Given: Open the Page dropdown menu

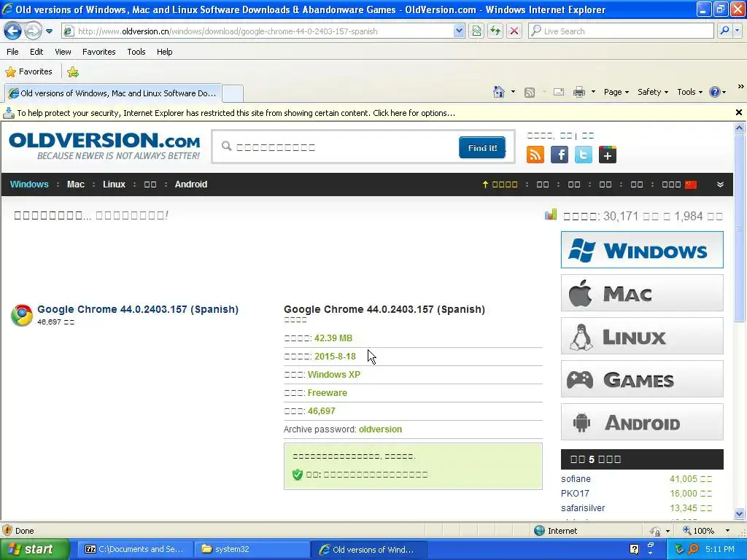Looking at the screenshot, I should point(616,92).
